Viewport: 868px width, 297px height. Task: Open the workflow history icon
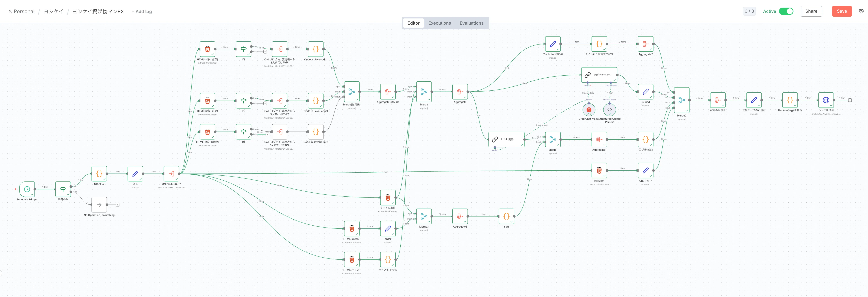(861, 11)
